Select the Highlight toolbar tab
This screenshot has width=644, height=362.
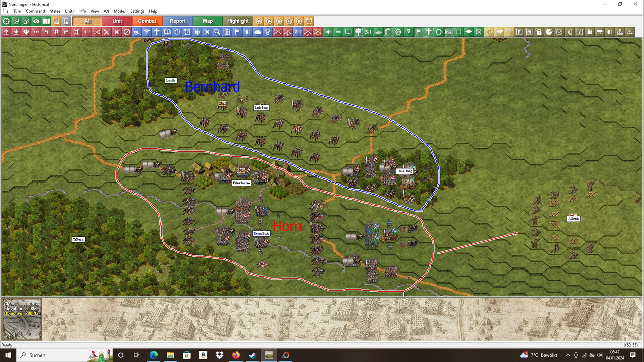coord(238,21)
